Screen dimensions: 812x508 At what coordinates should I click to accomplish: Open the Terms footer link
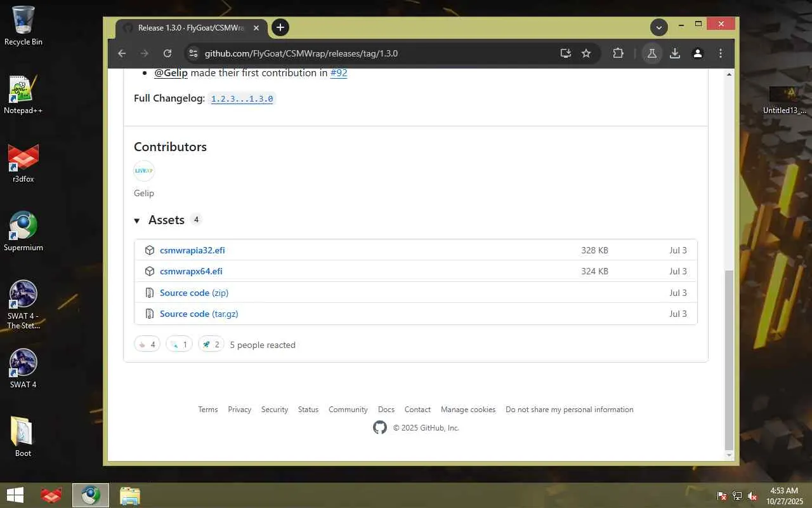tap(208, 410)
